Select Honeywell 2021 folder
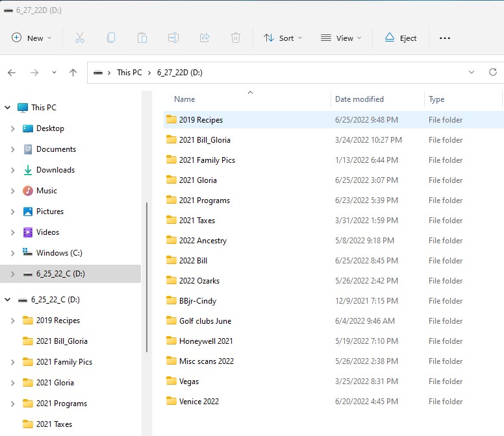 coord(206,341)
